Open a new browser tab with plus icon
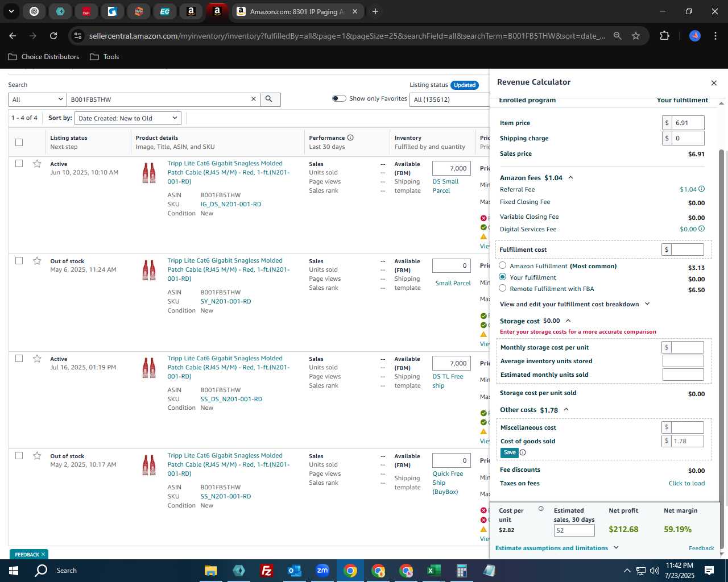The image size is (728, 582). (x=375, y=11)
